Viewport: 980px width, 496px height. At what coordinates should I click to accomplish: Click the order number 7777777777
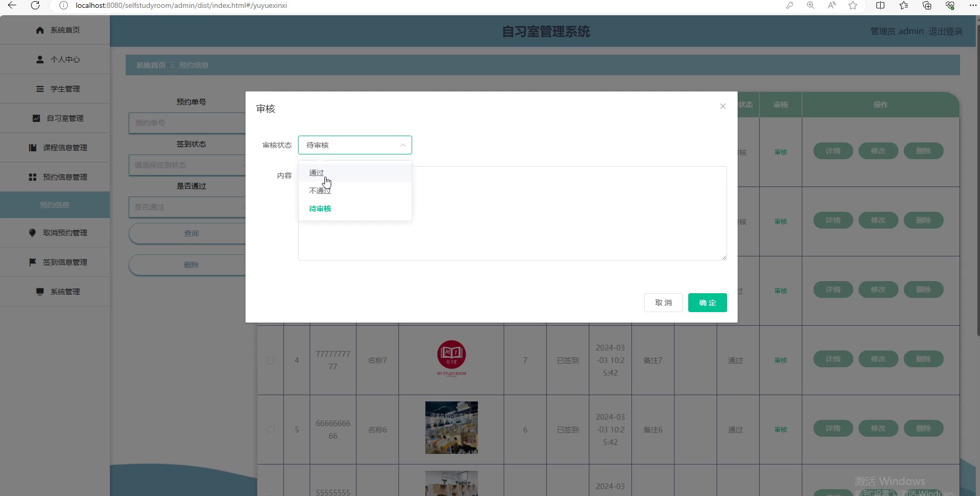[x=333, y=360]
